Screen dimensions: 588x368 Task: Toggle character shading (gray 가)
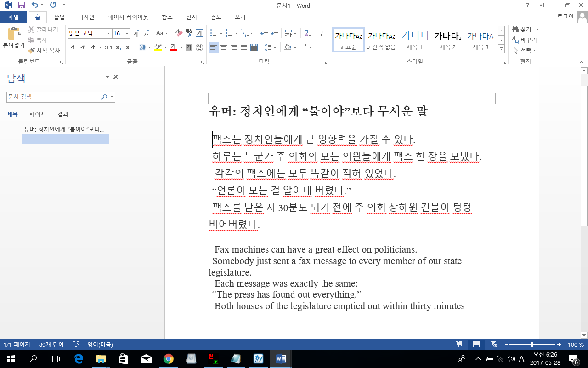pyautogui.click(x=189, y=47)
